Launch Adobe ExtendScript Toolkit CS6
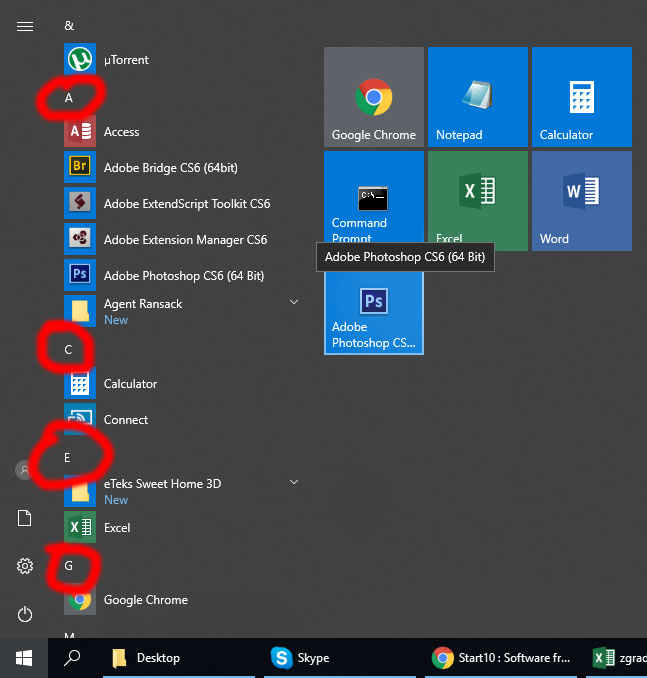Screen dimensions: 647x678 [x=182, y=203]
